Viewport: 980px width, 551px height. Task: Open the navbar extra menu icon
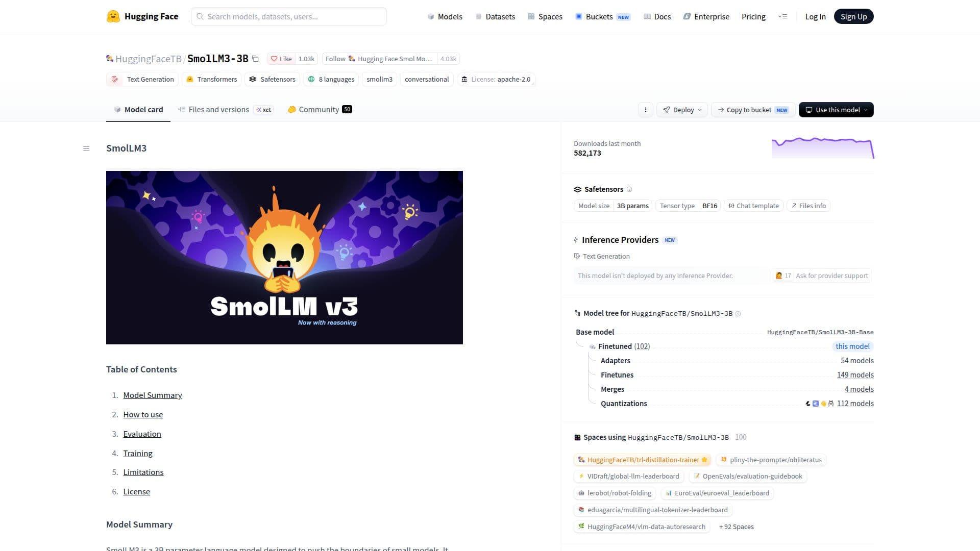(x=782, y=16)
